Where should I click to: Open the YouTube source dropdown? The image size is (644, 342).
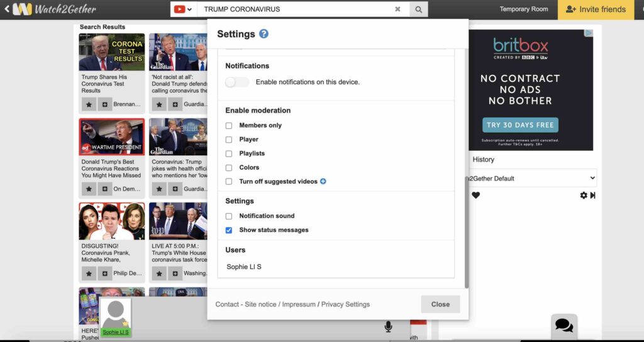tap(182, 9)
